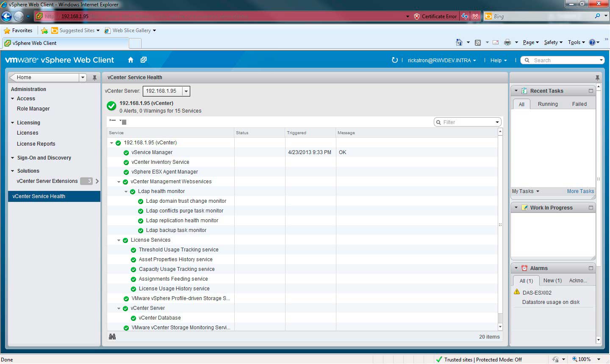The image size is (610, 364).
Task: Minimize the Work In Progress panel
Action: point(591,207)
